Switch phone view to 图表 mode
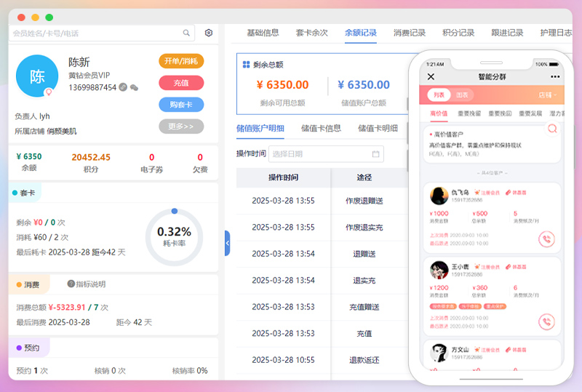582x392 pixels. point(462,95)
